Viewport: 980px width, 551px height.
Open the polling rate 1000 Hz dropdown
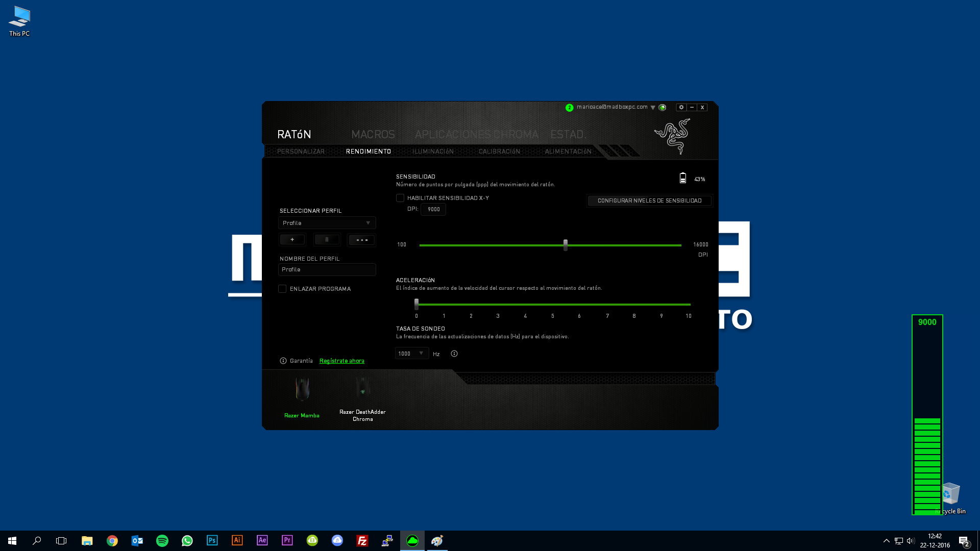[x=411, y=353]
